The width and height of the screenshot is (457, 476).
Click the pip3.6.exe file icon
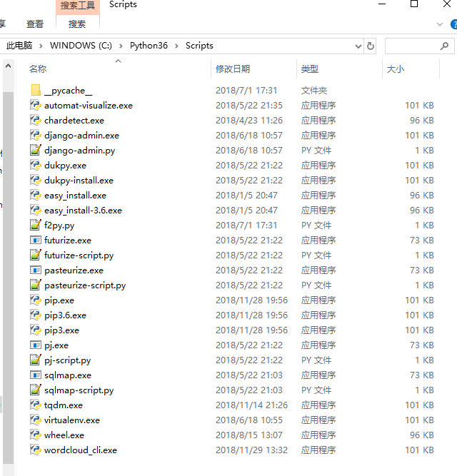(x=36, y=315)
